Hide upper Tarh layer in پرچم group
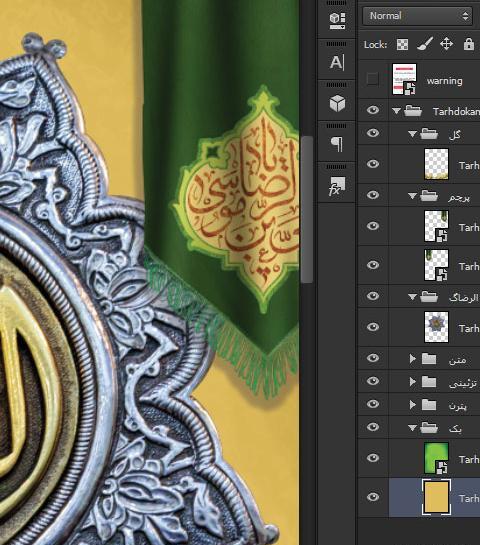The height and width of the screenshot is (545, 480). [x=373, y=226]
